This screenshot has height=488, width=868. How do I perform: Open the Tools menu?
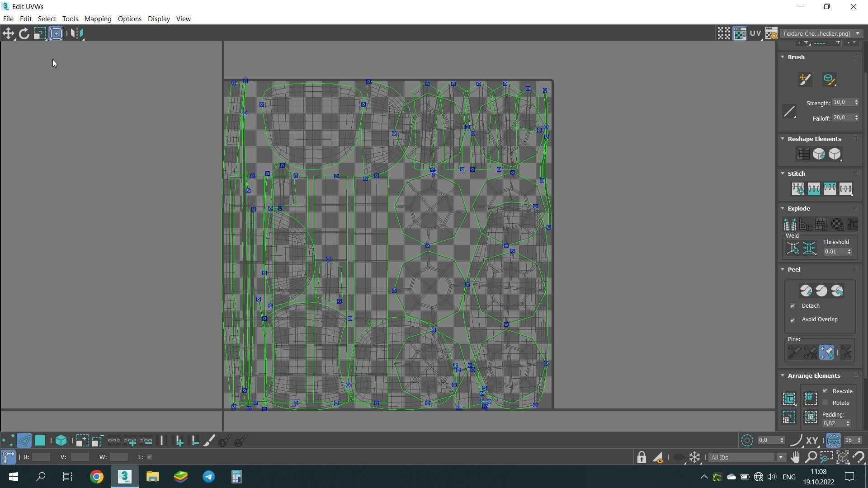70,19
